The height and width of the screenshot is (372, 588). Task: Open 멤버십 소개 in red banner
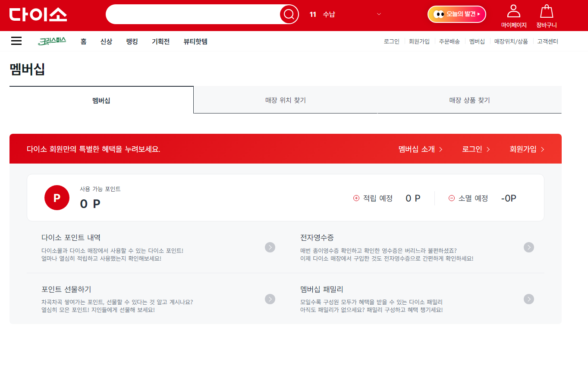pyautogui.click(x=421, y=149)
